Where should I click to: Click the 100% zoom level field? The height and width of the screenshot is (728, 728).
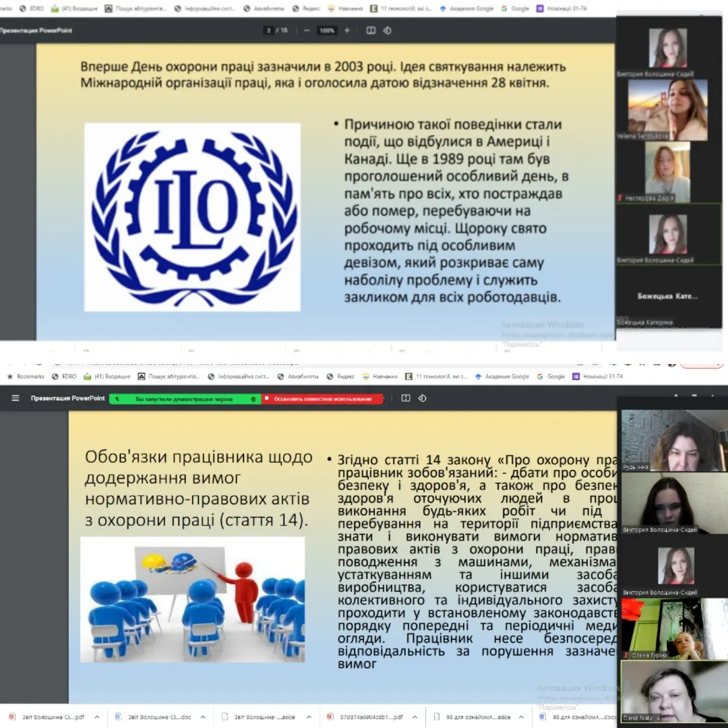[x=327, y=30]
